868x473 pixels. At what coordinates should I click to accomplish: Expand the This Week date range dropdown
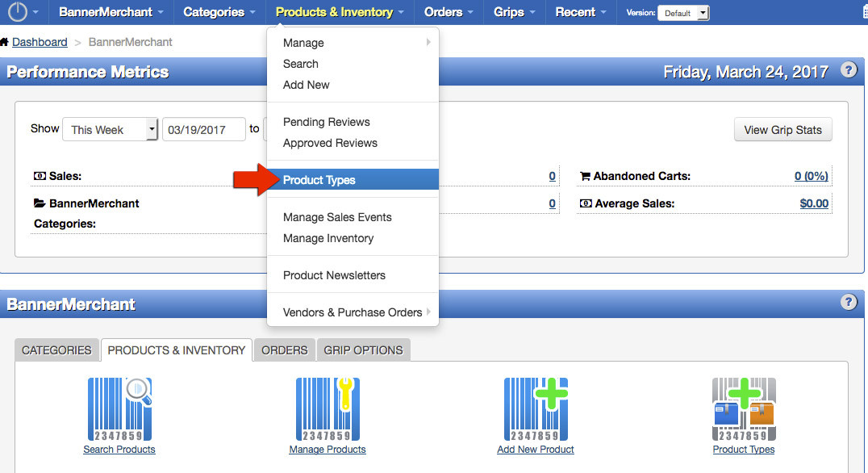109,129
